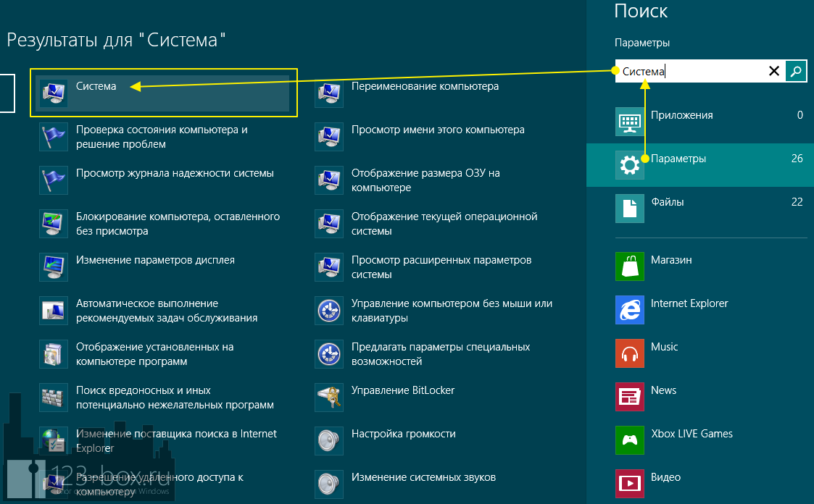Open Отображение установленных на компьютере программ
This screenshot has height=504, width=814.
coord(154,355)
